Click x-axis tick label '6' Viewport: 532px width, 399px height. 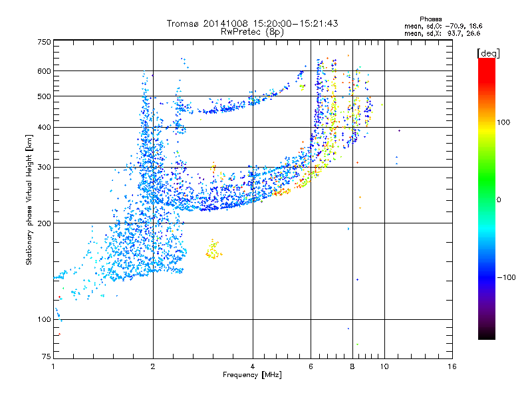point(311,366)
